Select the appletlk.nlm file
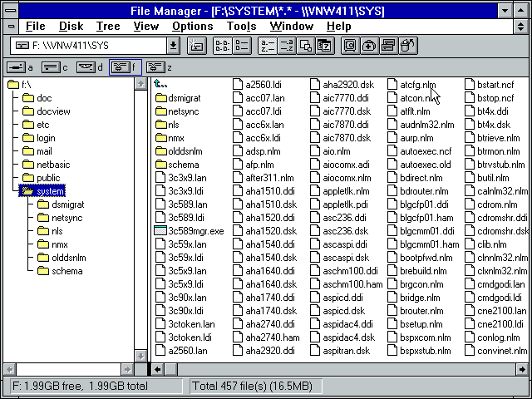The height and width of the screenshot is (399, 532). pos(340,191)
